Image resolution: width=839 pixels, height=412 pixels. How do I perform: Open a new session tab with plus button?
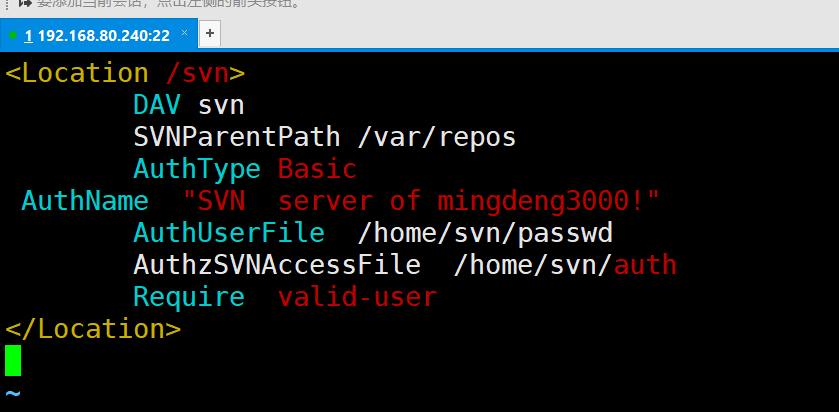pyautogui.click(x=210, y=34)
